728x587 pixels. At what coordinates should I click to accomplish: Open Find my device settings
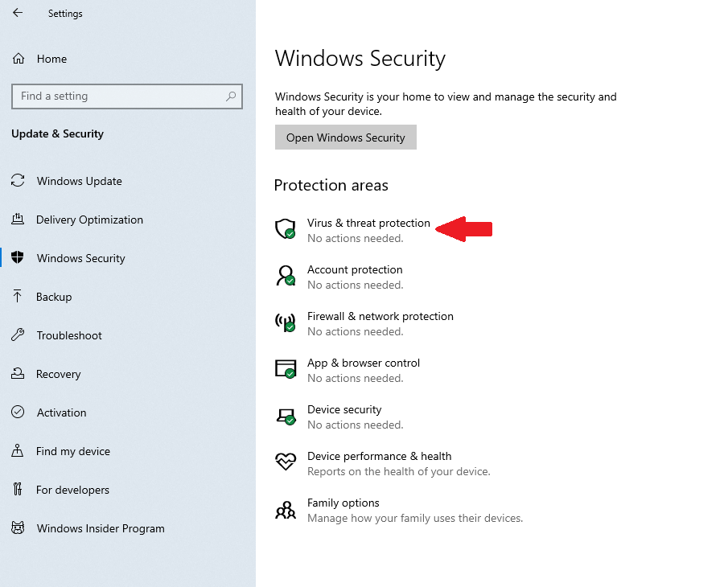coord(73,451)
